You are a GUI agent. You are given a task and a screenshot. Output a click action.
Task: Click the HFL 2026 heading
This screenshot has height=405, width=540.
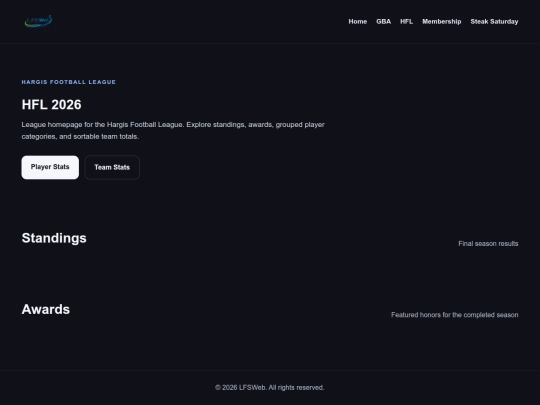tap(52, 105)
